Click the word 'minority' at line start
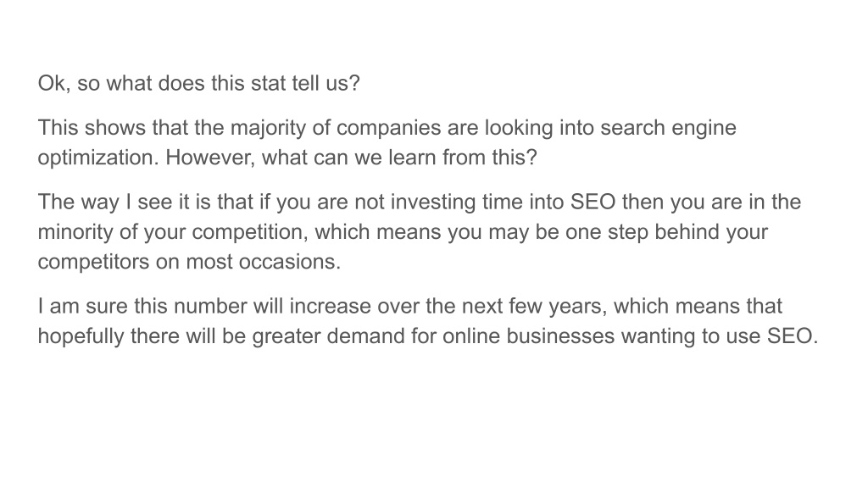 click(x=75, y=232)
